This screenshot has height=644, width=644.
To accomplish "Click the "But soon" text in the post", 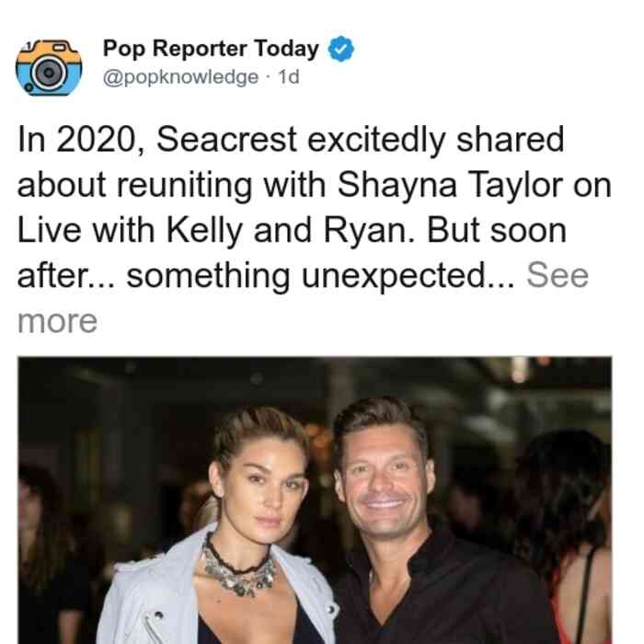I will tap(497, 230).
